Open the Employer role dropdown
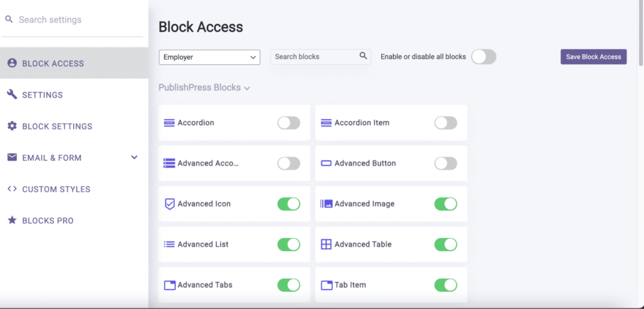Image resolution: width=644 pixels, height=309 pixels. [209, 57]
